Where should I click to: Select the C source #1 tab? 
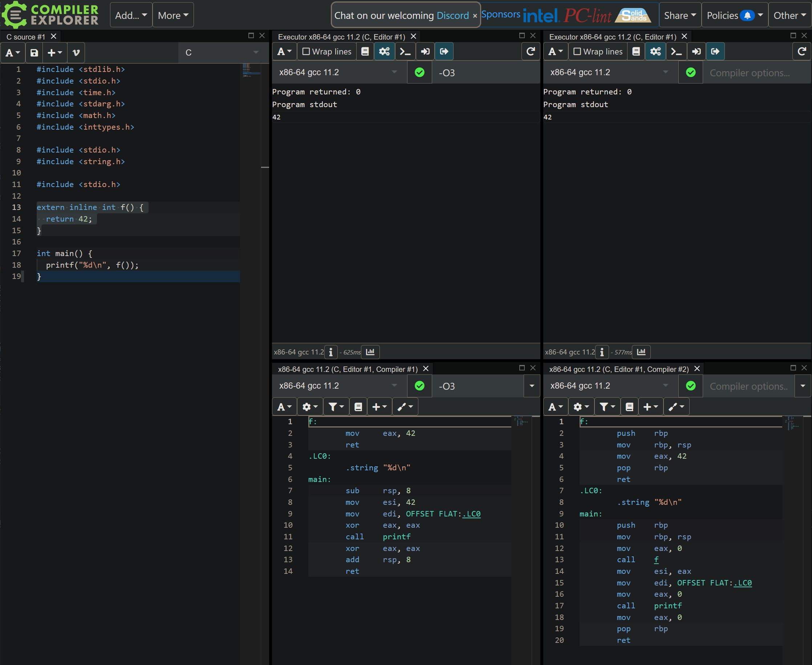[26, 37]
